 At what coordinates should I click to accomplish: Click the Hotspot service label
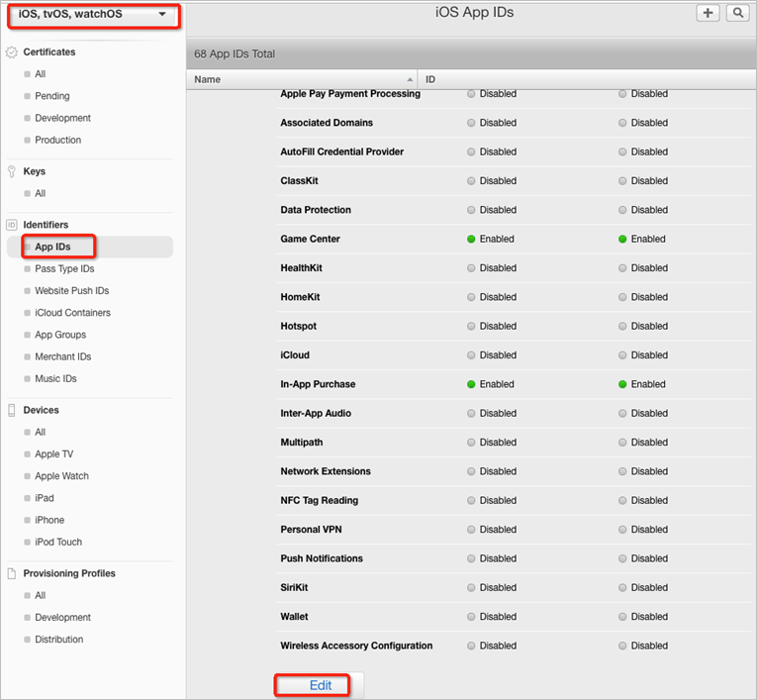point(299,326)
